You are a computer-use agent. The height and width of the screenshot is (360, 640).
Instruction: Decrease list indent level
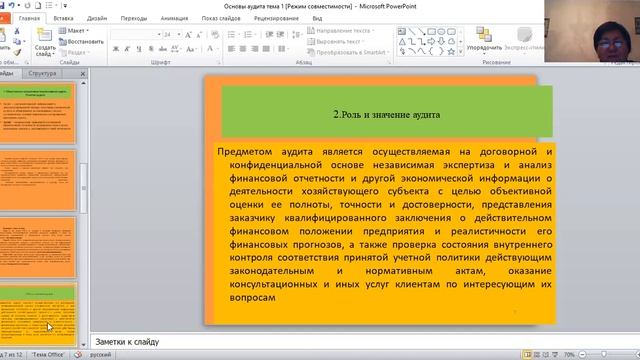tap(269, 35)
